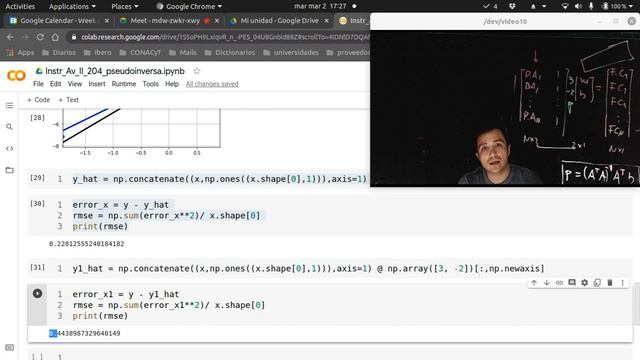Delete the selected cell trash icon
640x360 pixels.
click(610, 282)
